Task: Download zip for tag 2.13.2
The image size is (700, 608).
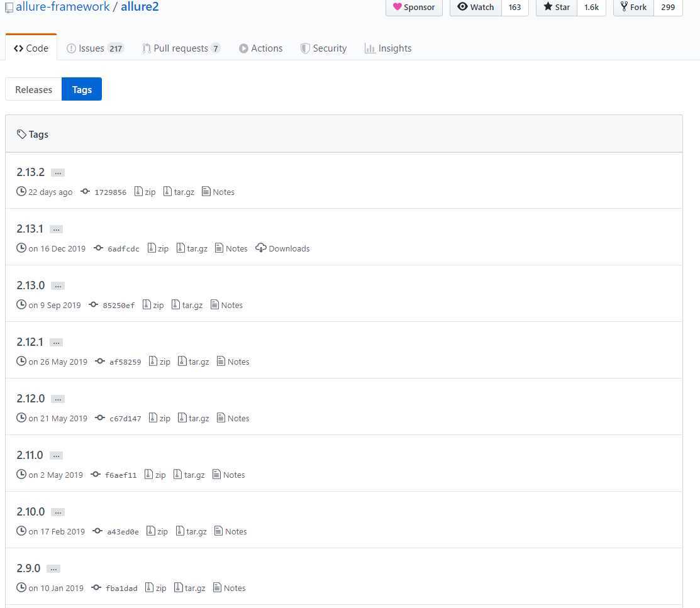Action: pos(145,192)
